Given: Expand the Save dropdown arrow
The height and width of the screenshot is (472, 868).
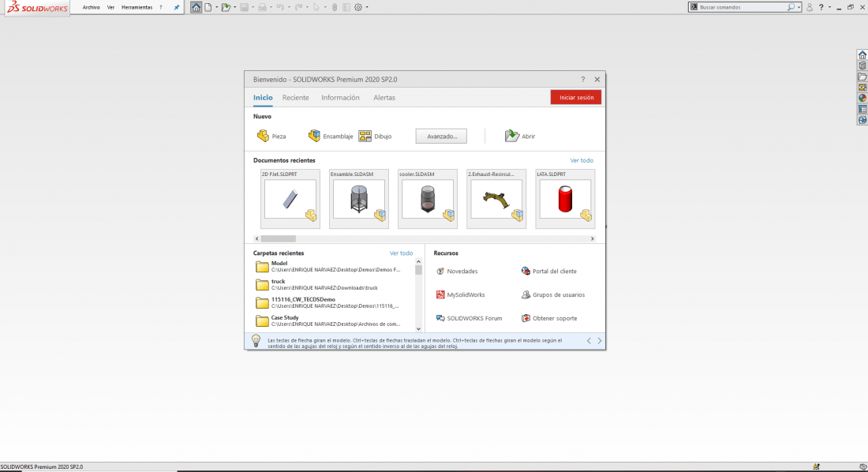Looking at the screenshot, I should coord(253,7).
